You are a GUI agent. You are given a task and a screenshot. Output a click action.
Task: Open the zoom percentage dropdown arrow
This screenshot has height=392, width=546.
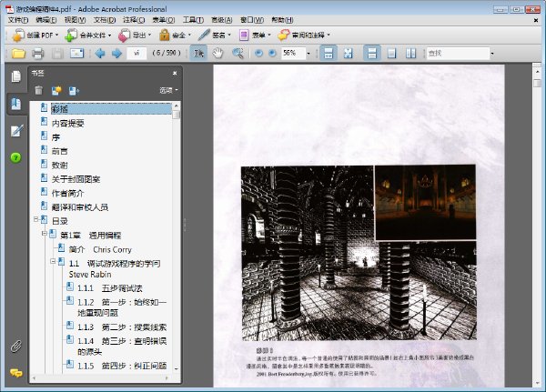308,54
